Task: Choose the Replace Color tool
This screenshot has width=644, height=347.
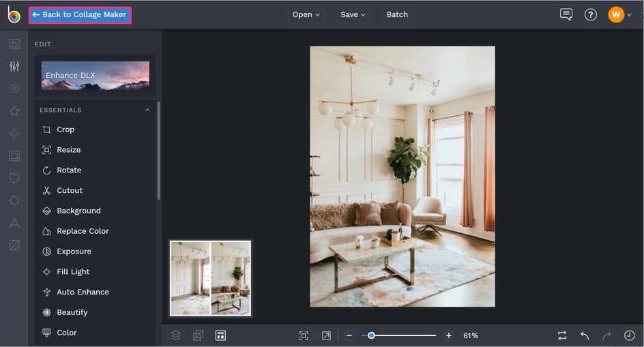Action: 83,231
